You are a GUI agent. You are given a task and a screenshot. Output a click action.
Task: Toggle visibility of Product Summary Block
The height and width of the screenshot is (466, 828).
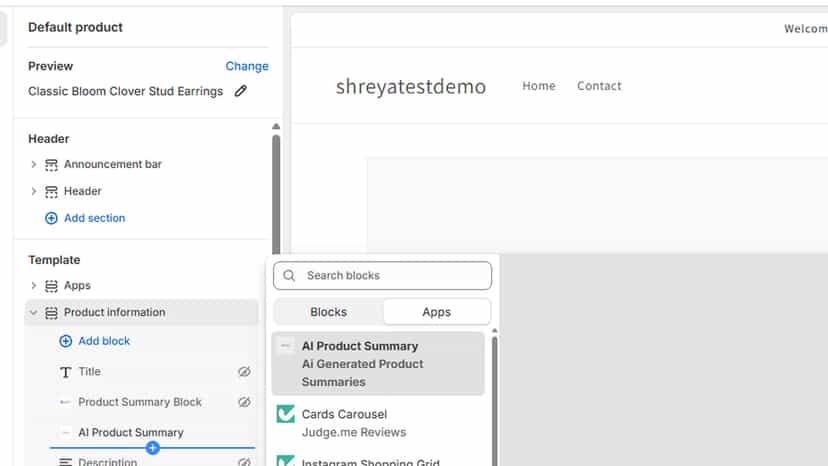244,402
